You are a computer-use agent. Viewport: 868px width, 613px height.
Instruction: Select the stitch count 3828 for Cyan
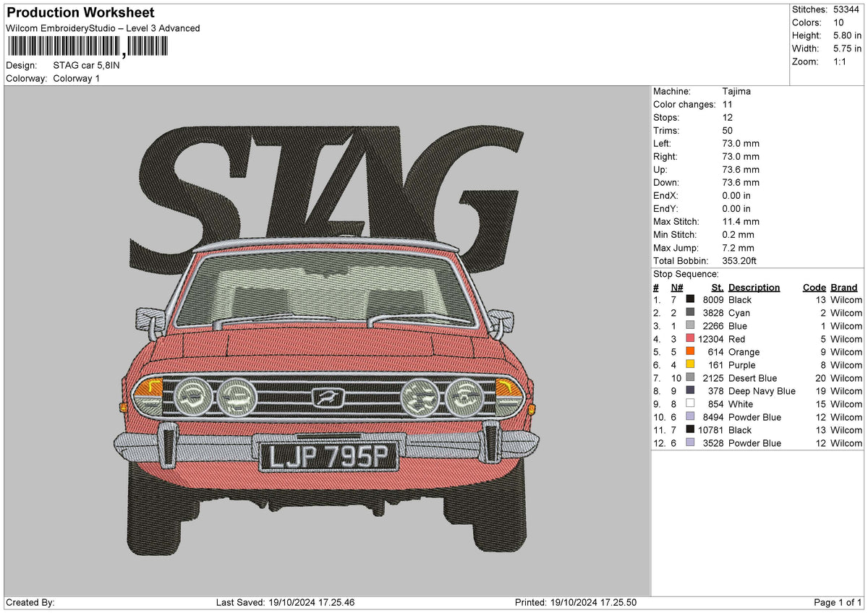713,313
